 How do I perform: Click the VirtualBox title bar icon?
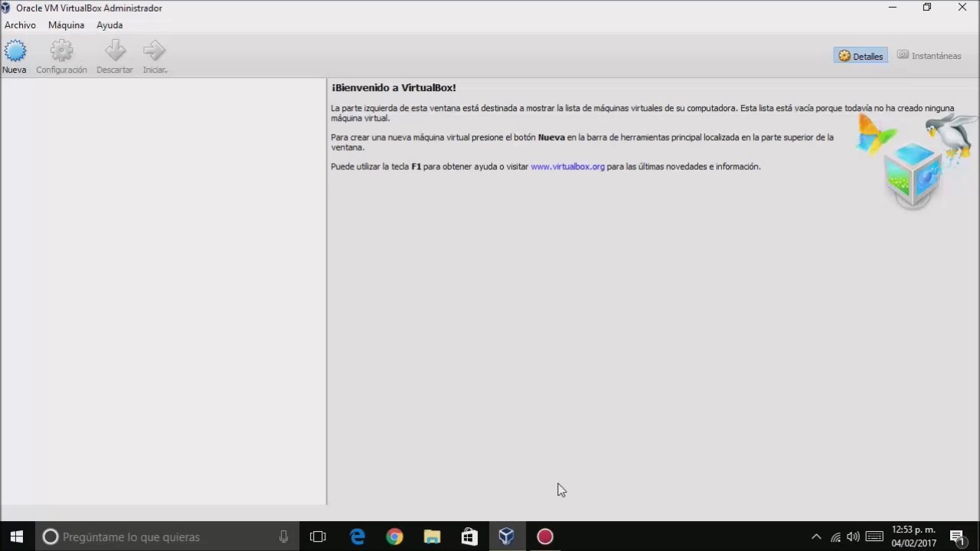coord(6,8)
